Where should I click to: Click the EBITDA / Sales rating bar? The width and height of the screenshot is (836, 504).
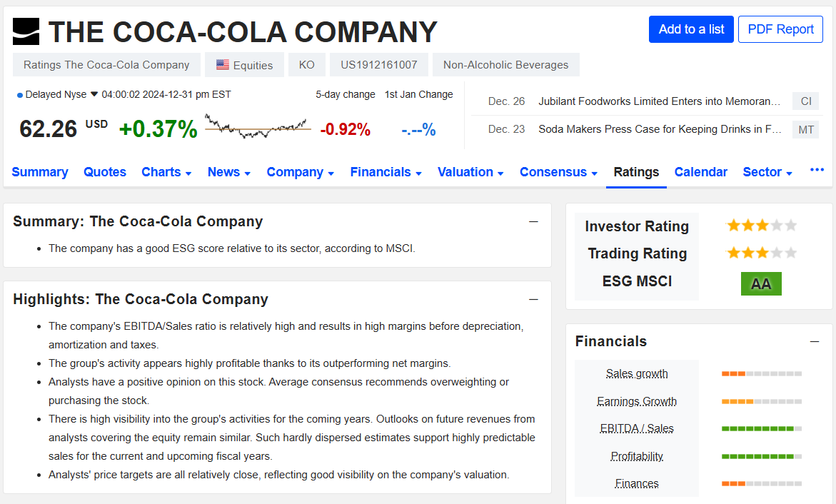[x=761, y=428]
